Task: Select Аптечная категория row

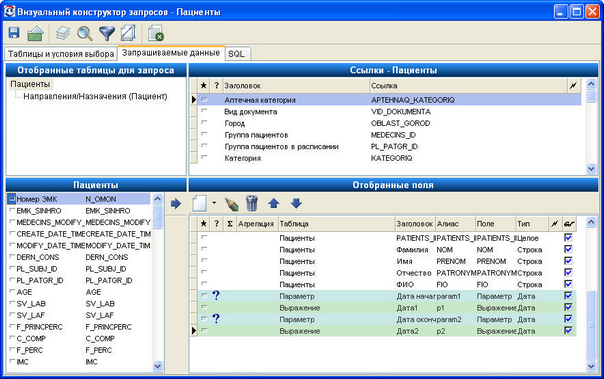Action: [389, 100]
